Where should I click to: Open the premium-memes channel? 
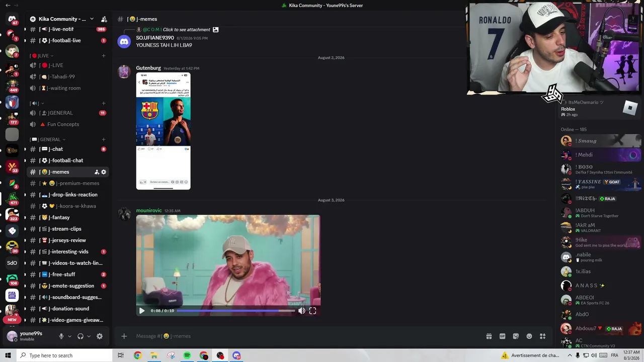click(68, 184)
